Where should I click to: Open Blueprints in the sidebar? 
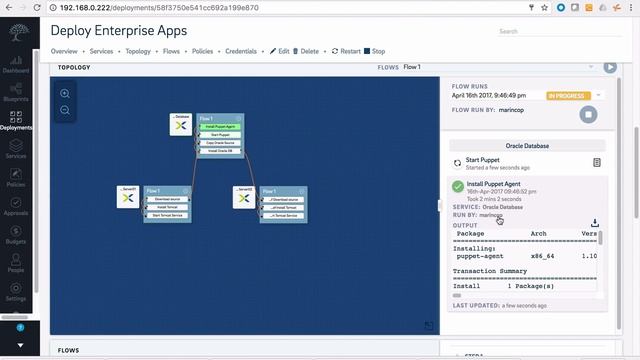point(16,93)
